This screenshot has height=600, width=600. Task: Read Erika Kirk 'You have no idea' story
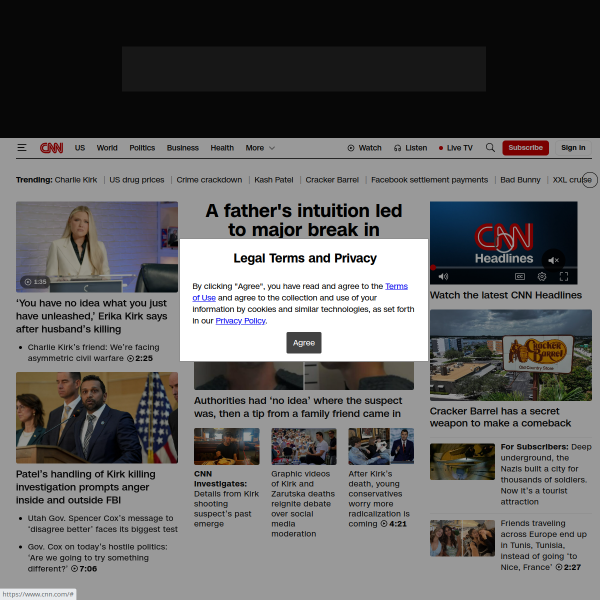tap(92, 316)
